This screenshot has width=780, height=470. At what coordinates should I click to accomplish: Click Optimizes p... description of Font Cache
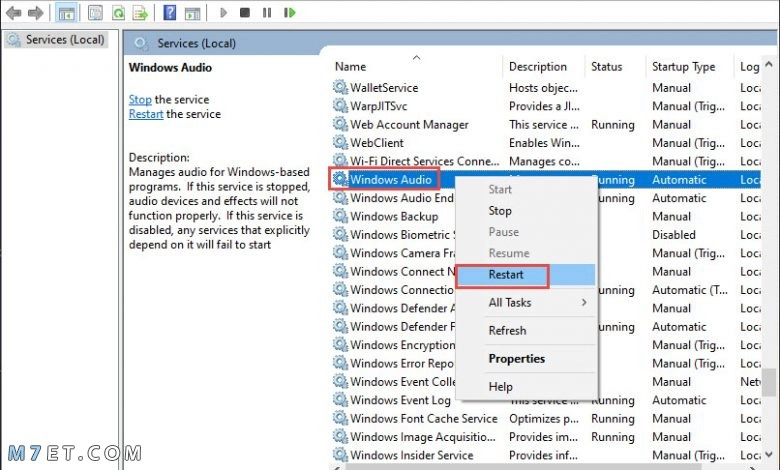(x=544, y=418)
